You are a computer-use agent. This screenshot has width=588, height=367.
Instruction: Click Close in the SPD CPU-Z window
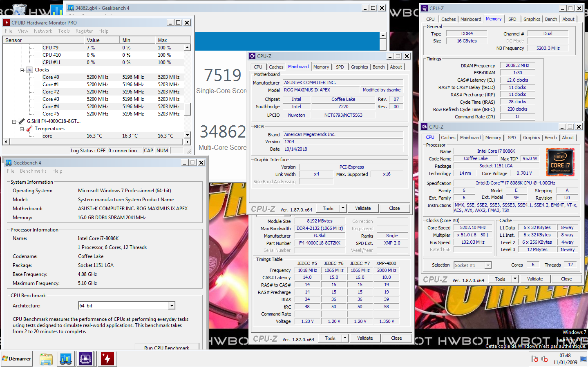click(396, 338)
